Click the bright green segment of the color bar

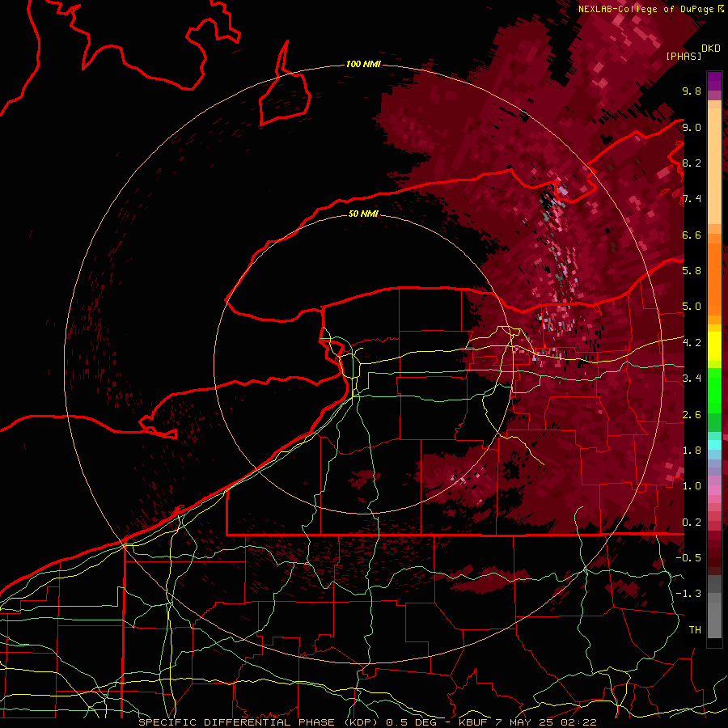(x=714, y=392)
